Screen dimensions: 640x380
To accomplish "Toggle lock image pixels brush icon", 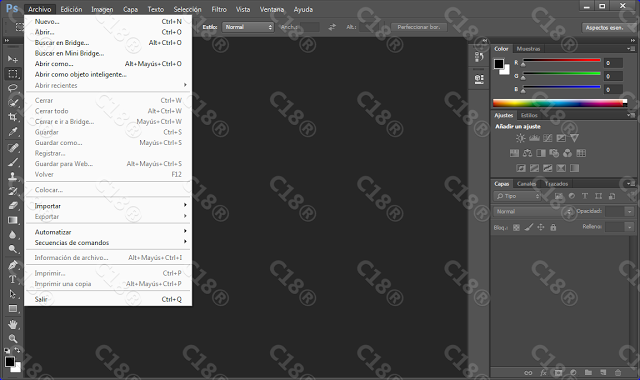I will (529, 227).
